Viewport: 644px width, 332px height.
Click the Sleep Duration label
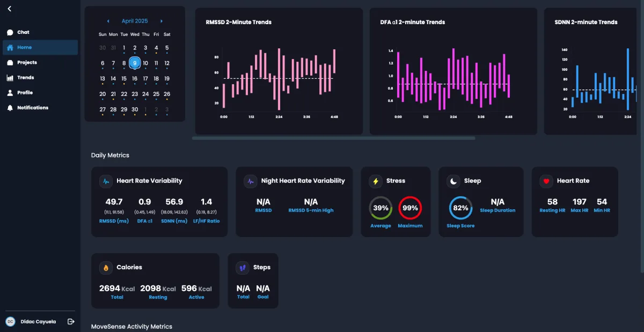(497, 211)
